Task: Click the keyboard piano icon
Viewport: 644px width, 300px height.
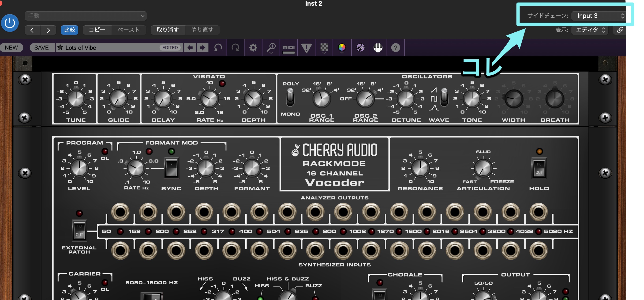Action: pos(378,47)
